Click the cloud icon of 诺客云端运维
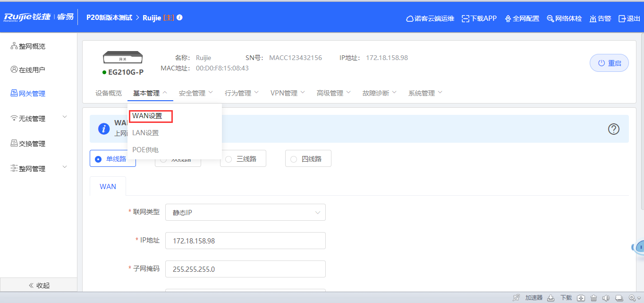Image resolution: width=644 pixels, height=303 pixels. pos(410,18)
